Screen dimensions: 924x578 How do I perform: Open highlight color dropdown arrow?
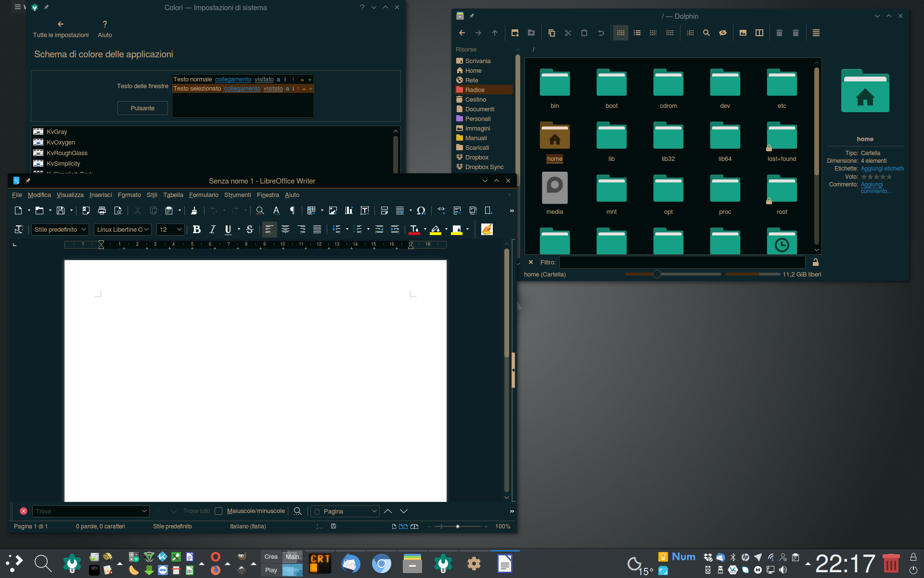click(x=446, y=230)
